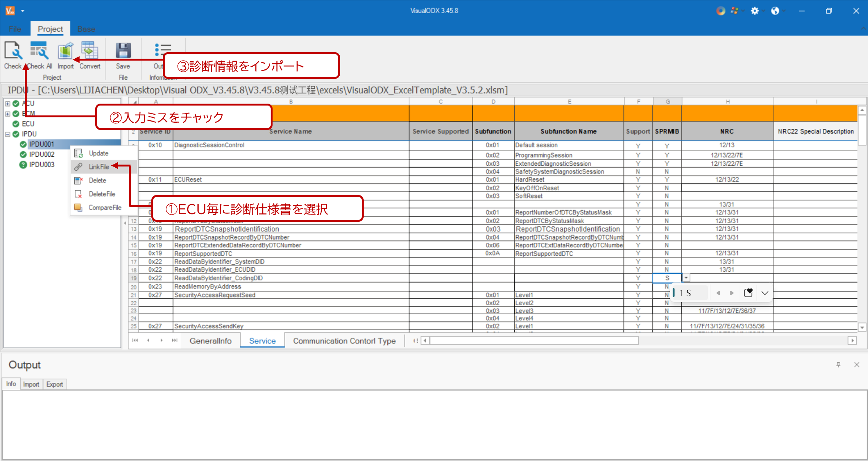Expand the ACU tree node
Image resolution: width=868 pixels, height=461 pixels.
[x=7, y=103]
